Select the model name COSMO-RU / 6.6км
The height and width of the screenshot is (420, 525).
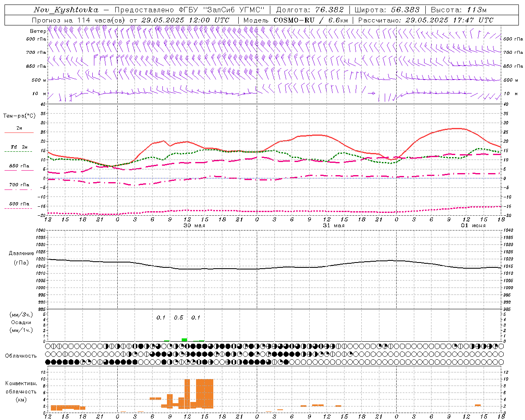click(x=310, y=20)
